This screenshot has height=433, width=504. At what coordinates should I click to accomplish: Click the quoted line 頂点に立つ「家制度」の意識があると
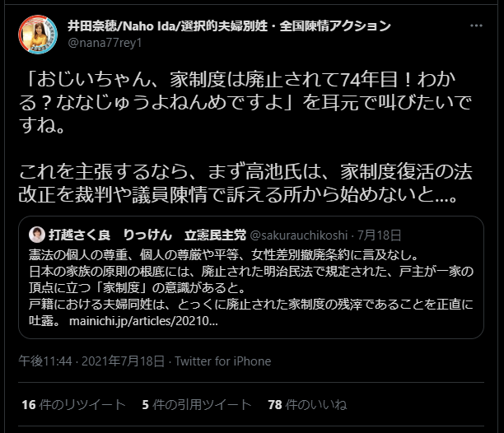point(138,288)
